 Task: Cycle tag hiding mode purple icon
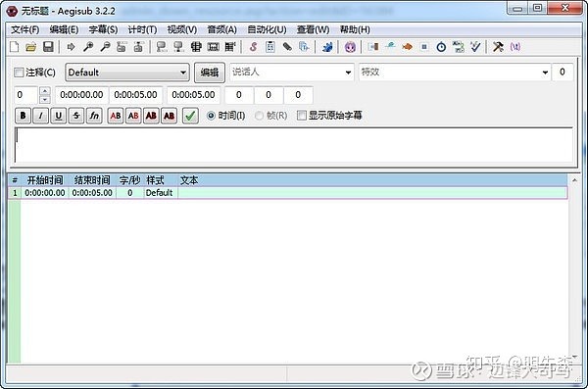515,47
